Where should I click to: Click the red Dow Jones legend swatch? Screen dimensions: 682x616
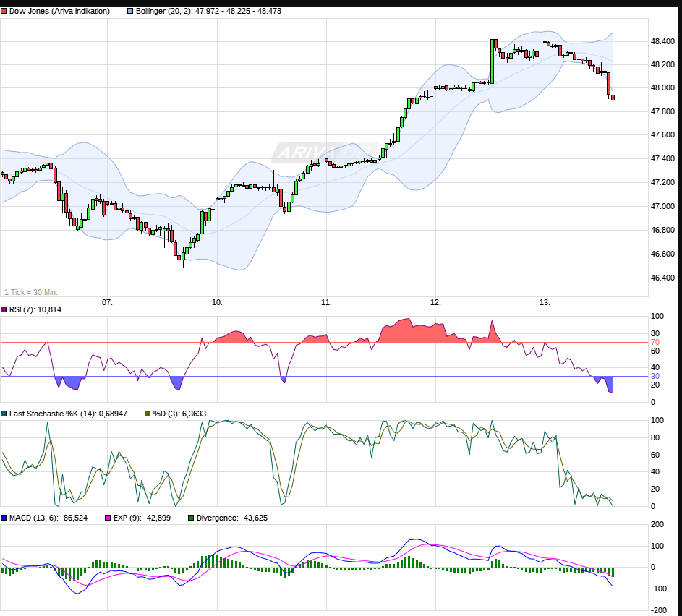click(x=4, y=12)
